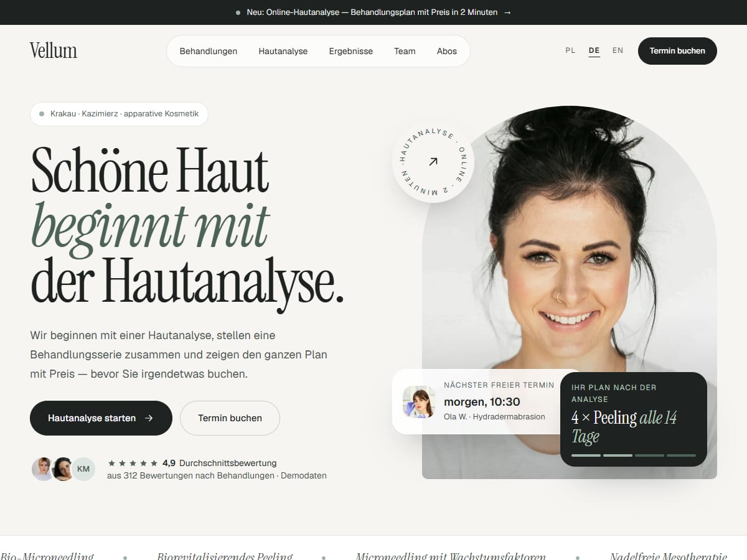Image resolution: width=747 pixels, height=560 pixels.
Task: Click the 'NÄCHSTER FREIER TERMIN' label
Action: pos(499,385)
